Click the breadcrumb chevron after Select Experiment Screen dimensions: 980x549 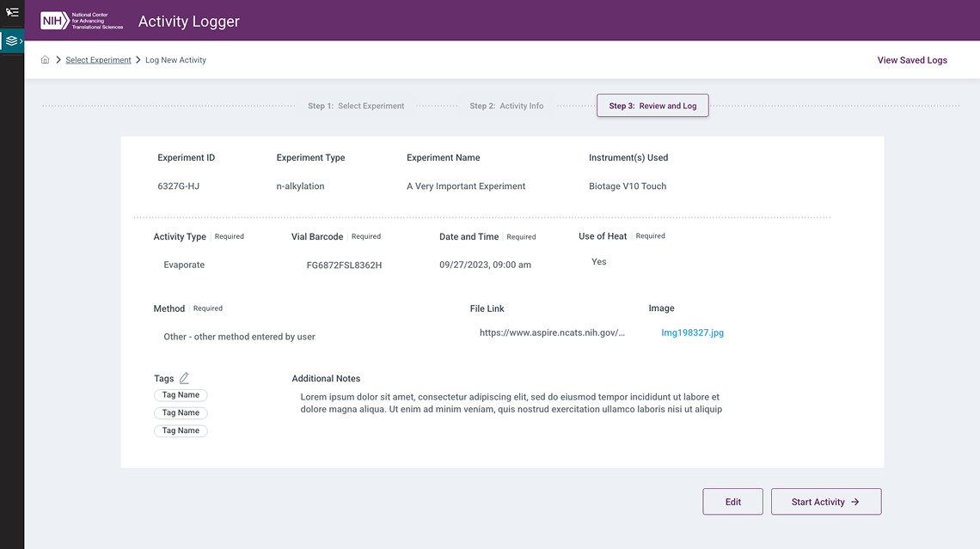(138, 59)
